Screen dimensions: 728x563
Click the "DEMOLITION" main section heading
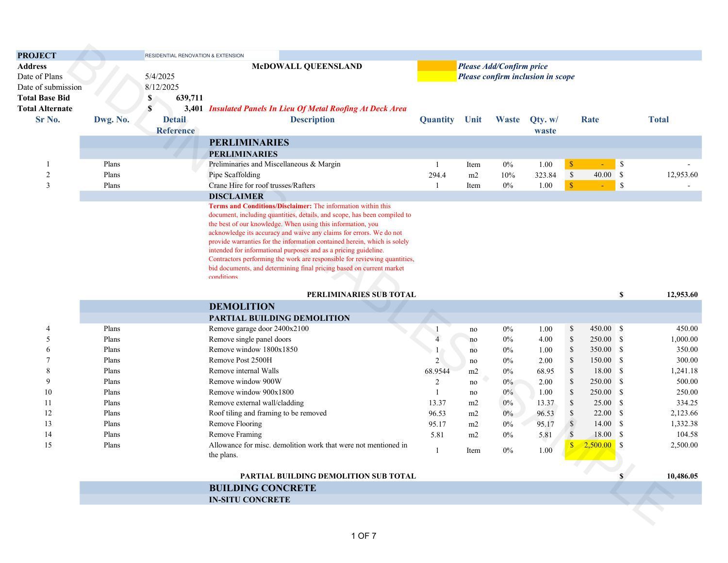click(242, 307)
